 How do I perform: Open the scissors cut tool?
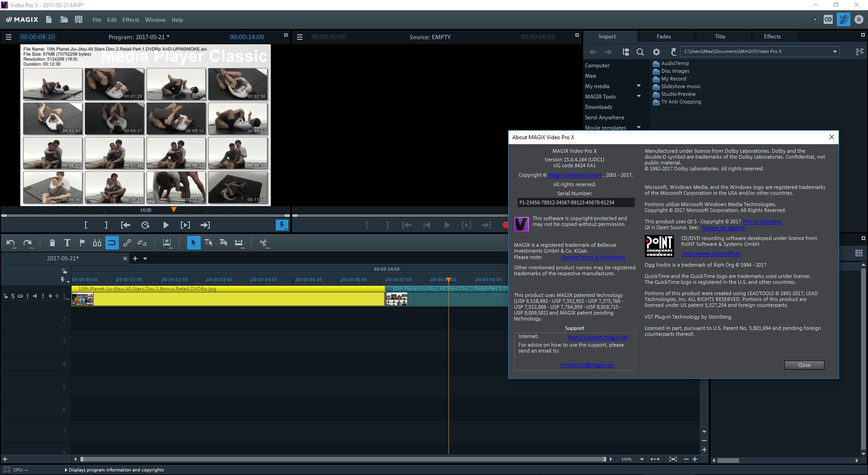[x=264, y=243]
